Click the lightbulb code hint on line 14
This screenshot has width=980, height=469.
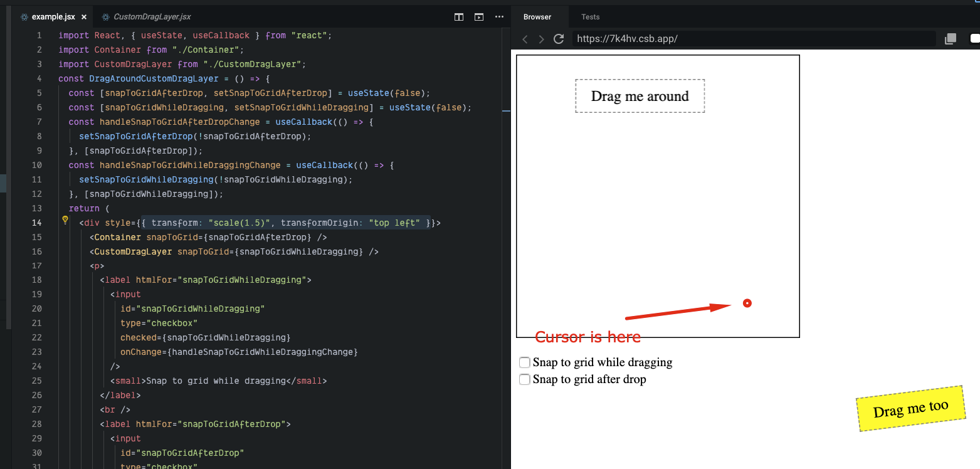click(x=65, y=220)
